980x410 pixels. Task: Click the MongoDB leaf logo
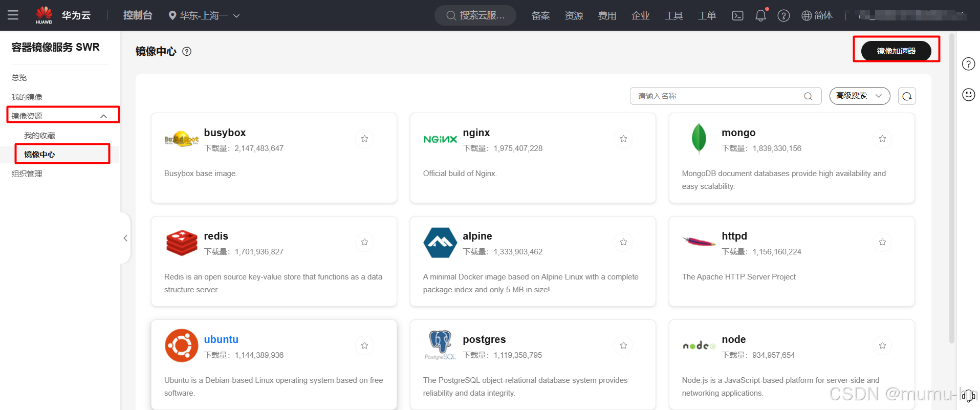[x=699, y=139]
